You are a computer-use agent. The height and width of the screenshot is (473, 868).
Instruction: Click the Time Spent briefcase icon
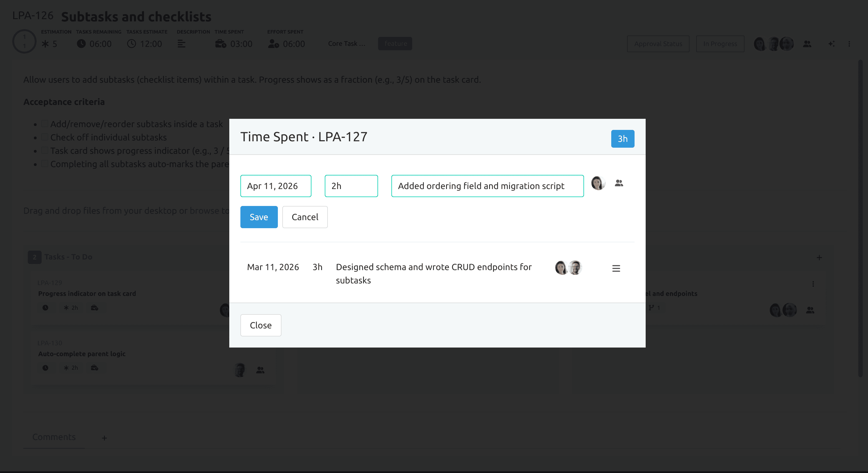click(220, 44)
